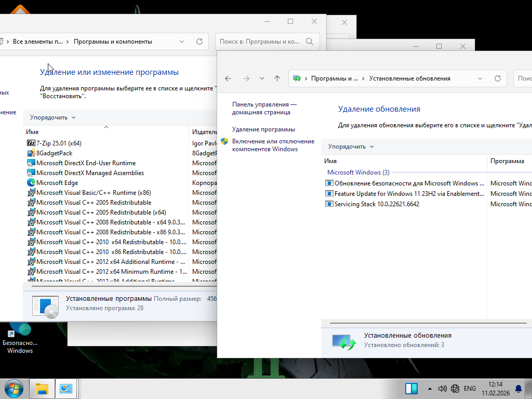Refresh the Installed Updates window
532x399 pixels.
[x=497, y=78]
